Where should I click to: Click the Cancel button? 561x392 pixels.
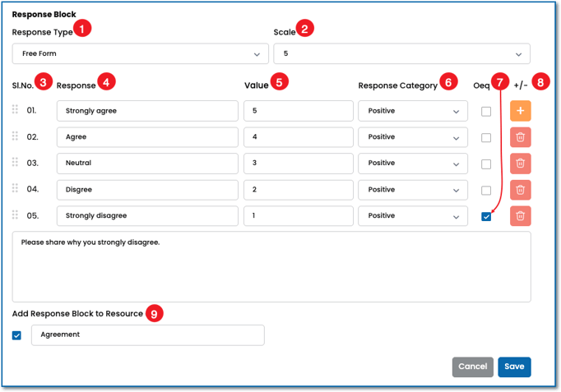tap(473, 367)
